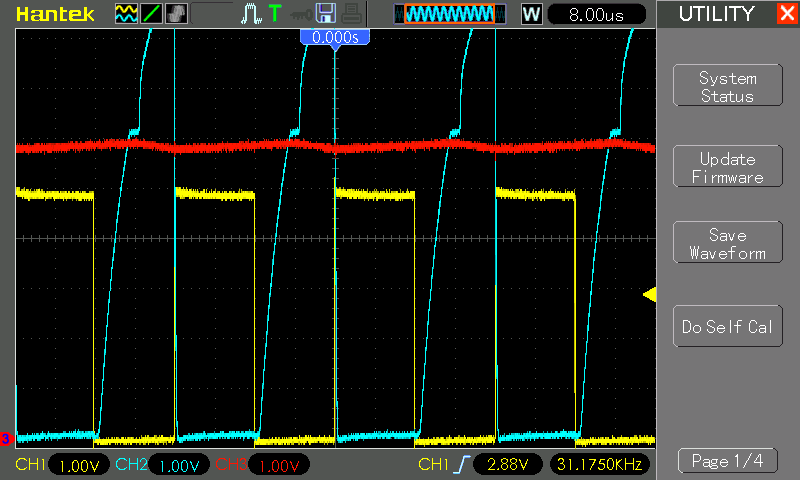Click the sine waveform display icon
Viewport: 800px width, 480px height.
[126, 14]
